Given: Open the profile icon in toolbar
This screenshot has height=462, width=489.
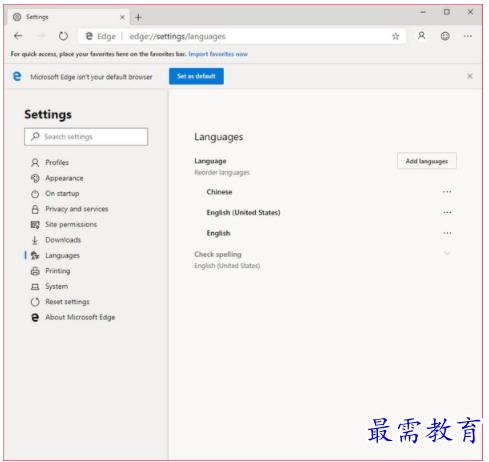Looking at the screenshot, I should tap(422, 36).
